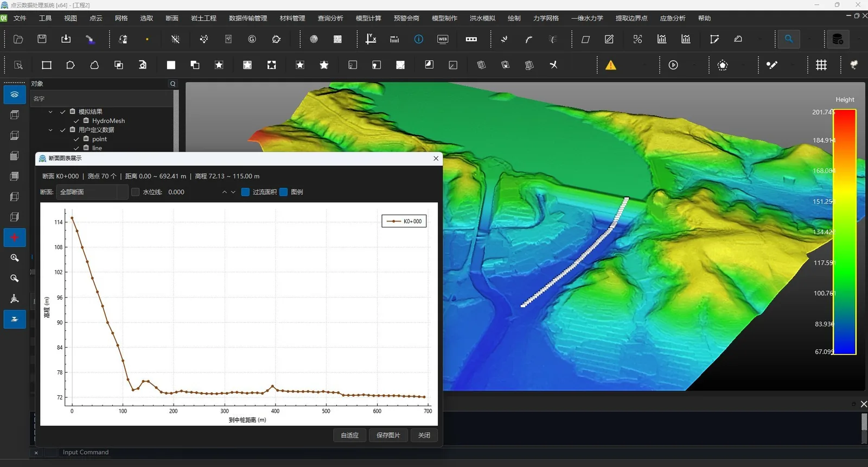Click the search icon in 对象 panel

coord(173,84)
